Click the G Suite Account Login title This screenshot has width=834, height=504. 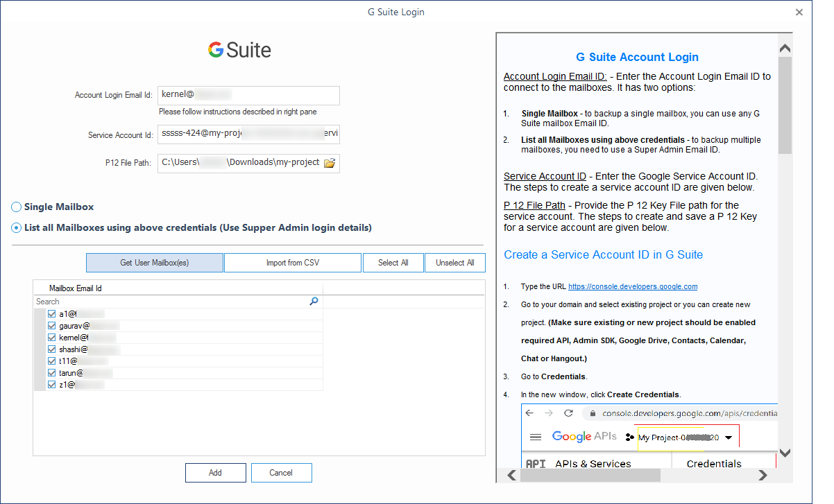pyautogui.click(x=637, y=58)
